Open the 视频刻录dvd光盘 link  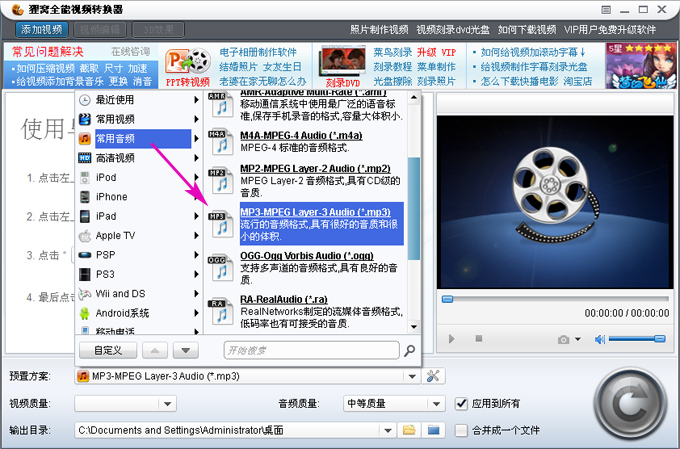point(453,29)
